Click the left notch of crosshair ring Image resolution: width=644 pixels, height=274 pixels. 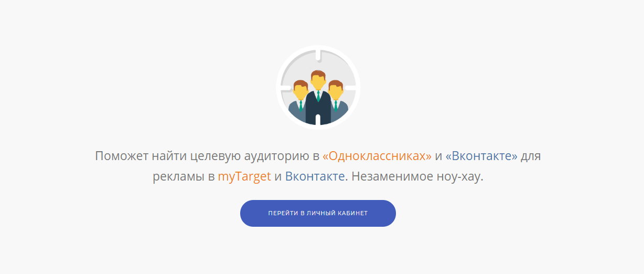[x=285, y=87]
